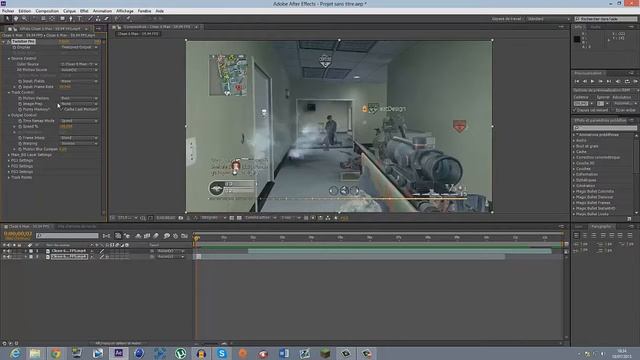Expand the Correction colorimétrique effects category
Viewport: 640px width, 360px height.
point(574,158)
